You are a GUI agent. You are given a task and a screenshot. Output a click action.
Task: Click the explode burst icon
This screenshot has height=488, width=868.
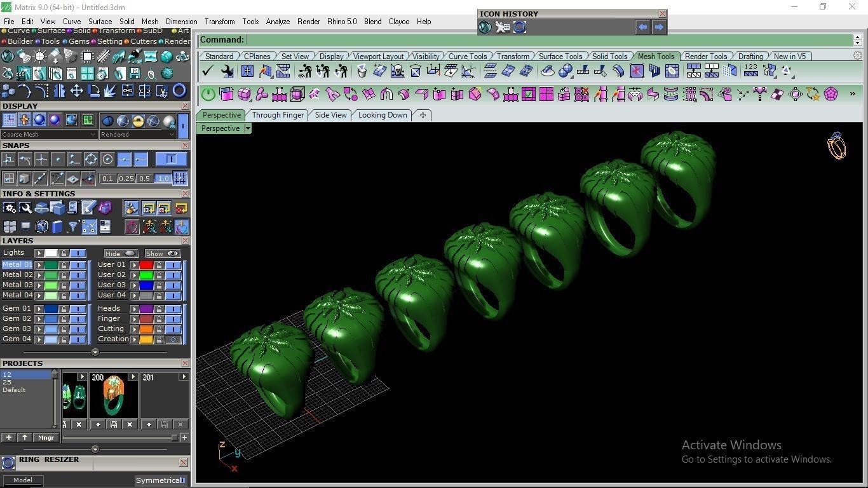pyautogui.click(x=109, y=91)
